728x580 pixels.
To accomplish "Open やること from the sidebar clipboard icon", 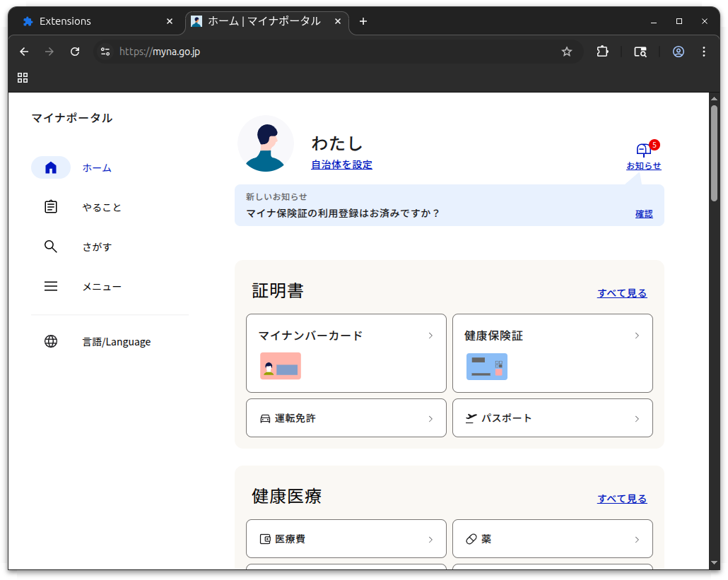I will click(50, 206).
